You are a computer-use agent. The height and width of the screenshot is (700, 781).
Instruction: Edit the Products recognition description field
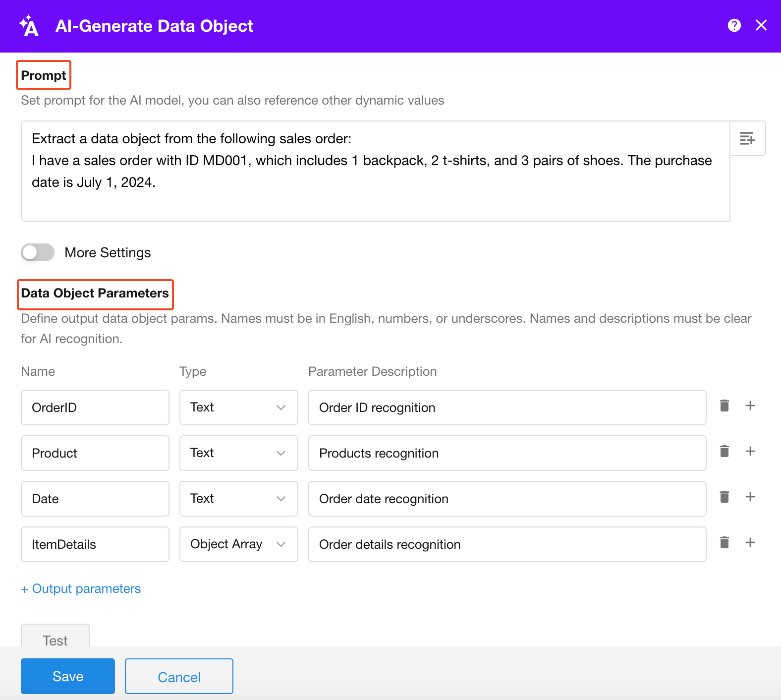[507, 453]
